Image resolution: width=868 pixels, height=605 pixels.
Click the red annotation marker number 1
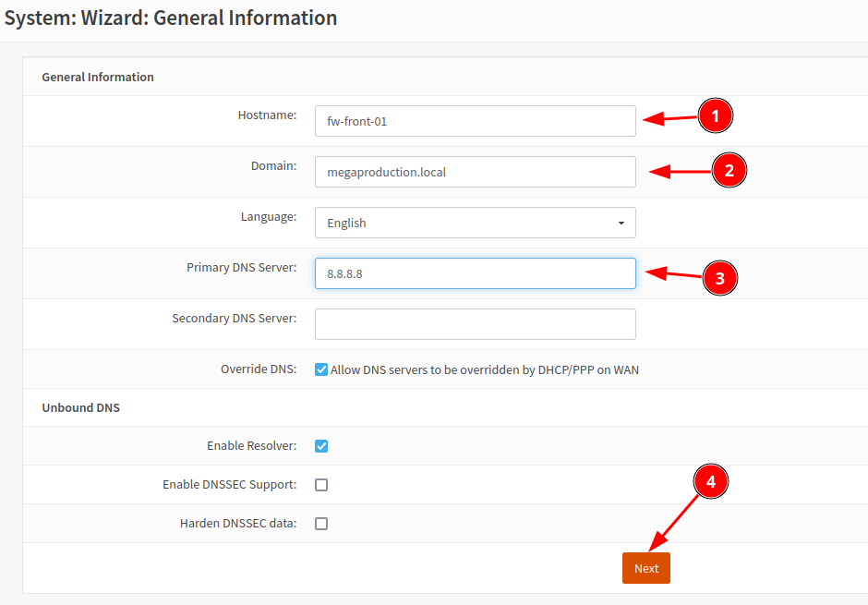click(x=715, y=116)
